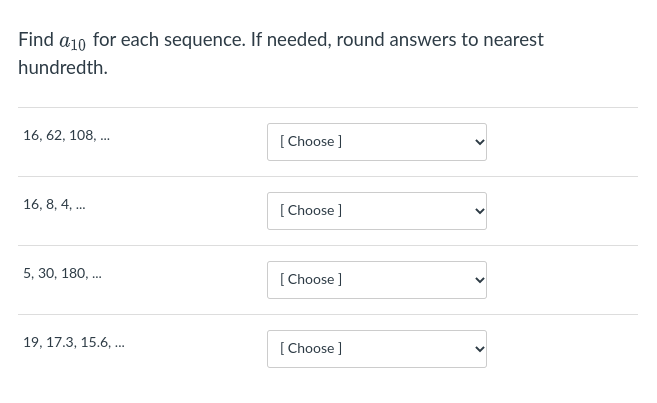Click the word hundredth in the prompt
Image resolution: width=657 pixels, height=403 pixels.
click(61, 68)
